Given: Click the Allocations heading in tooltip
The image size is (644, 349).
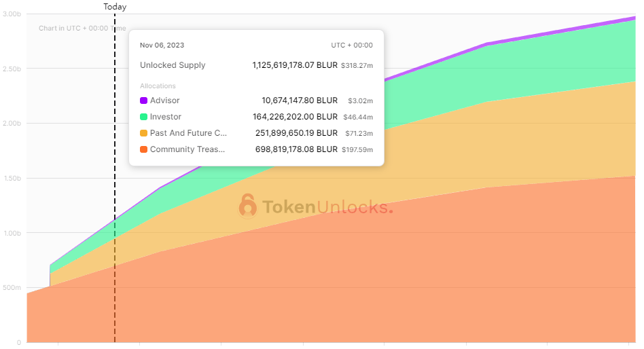Looking at the screenshot, I should (x=158, y=86).
